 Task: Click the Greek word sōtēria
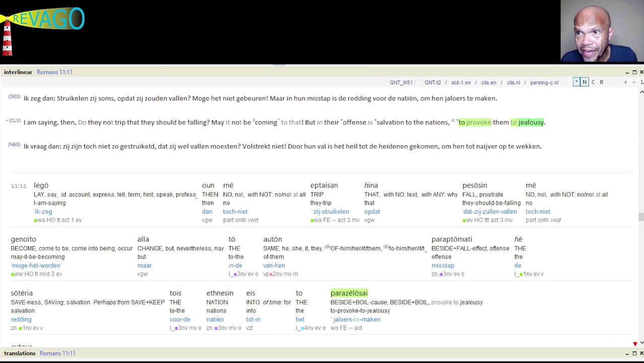(22, 293)
